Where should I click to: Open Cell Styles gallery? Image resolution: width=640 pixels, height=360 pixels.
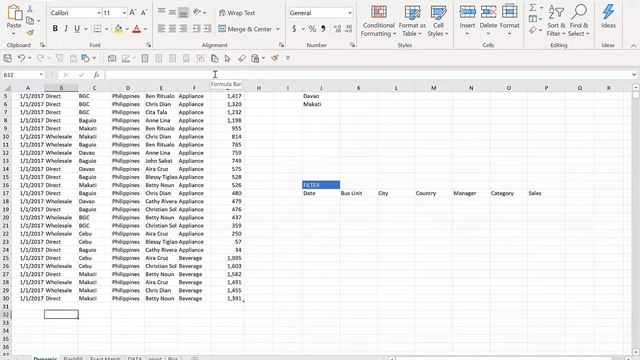pos(438,21)
